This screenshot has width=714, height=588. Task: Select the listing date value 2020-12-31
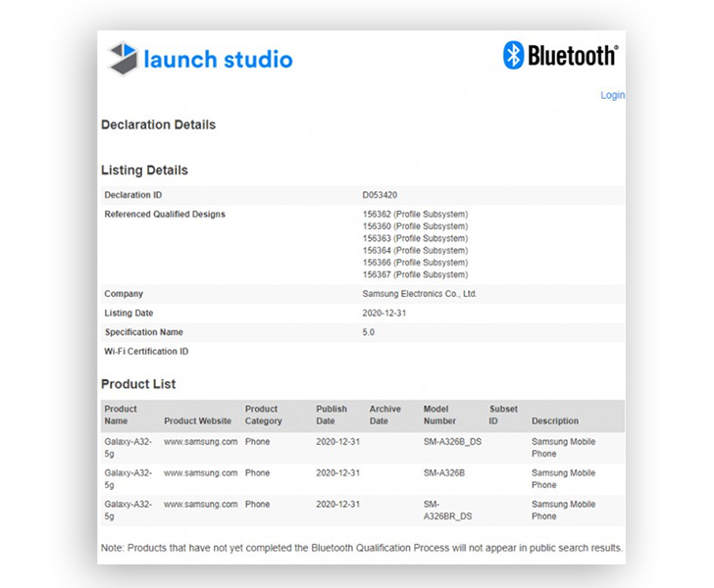pos(383,313)
